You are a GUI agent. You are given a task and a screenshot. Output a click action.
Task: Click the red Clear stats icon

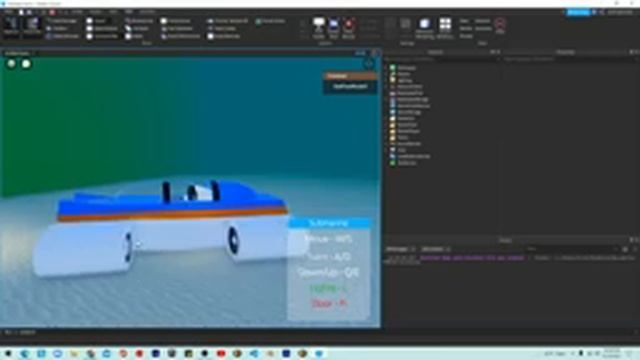pyautogui.click(x=500, y=24)
